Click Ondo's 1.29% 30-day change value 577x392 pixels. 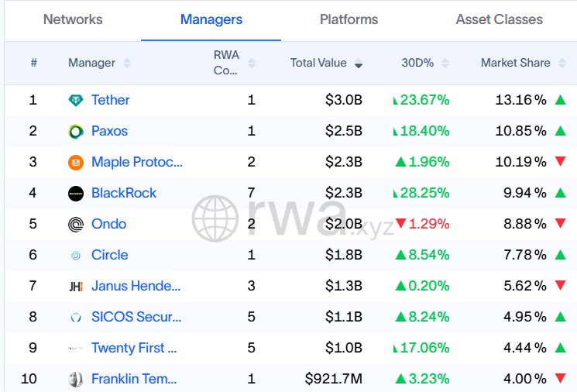tap(428, 224)
